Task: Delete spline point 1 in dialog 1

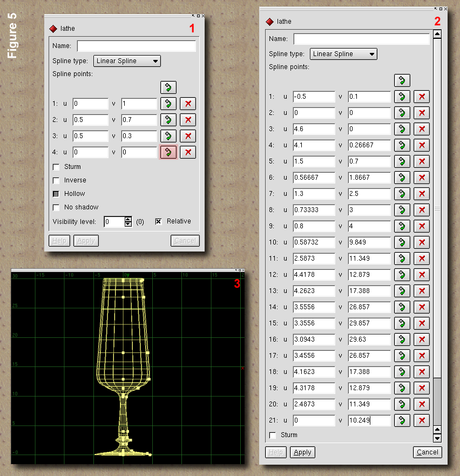Action: click(188, 104)
